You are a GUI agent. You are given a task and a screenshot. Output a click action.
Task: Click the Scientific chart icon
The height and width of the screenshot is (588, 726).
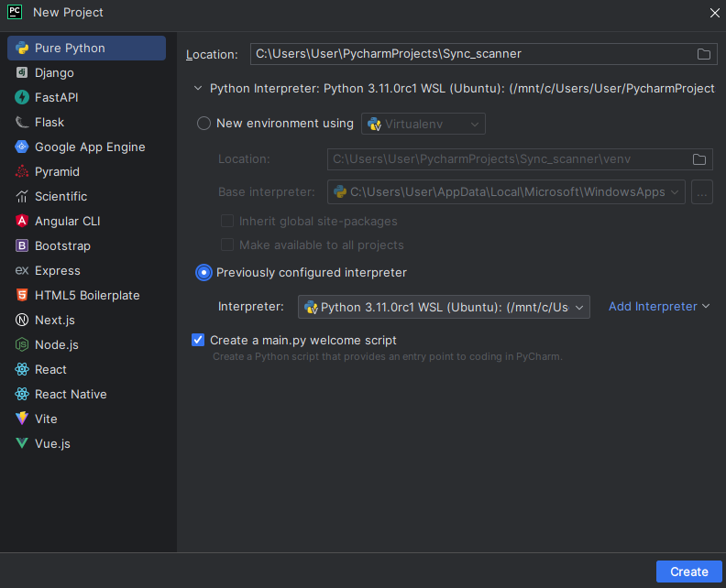tap(22, 196)
